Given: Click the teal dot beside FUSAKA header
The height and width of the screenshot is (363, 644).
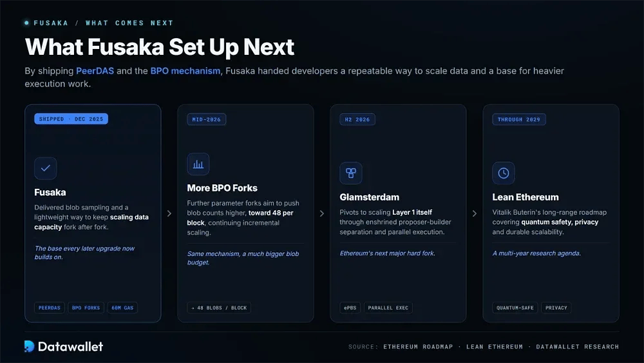Looking at the screenshot, I should (26, 23).
